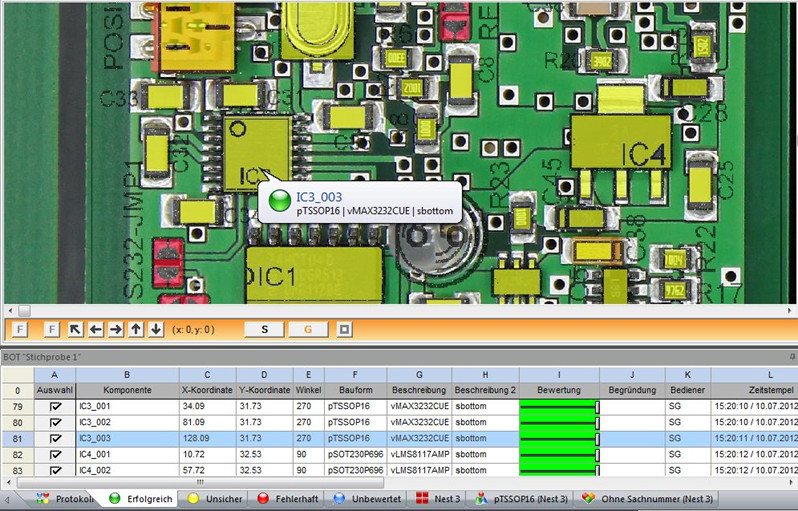
Task: Click pSOT230P696 cell in IC4_001 row
Action: (355, 455)
